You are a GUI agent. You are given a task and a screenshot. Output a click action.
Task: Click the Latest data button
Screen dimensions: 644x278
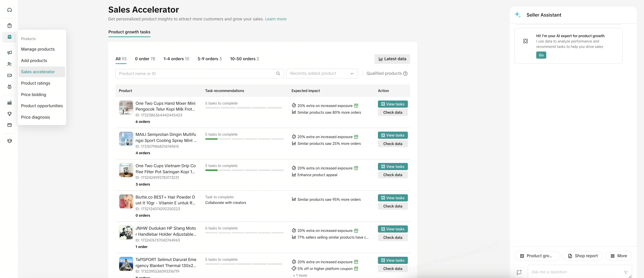coord(392,59)
